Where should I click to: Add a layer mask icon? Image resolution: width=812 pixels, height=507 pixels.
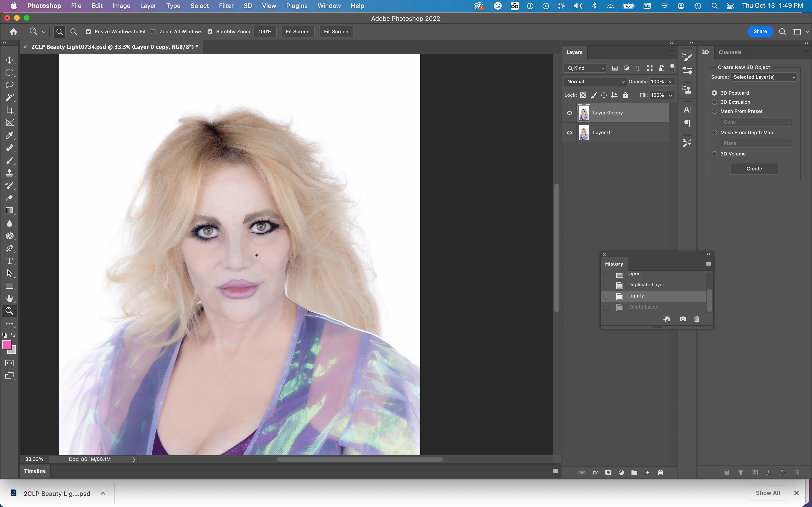608,472
